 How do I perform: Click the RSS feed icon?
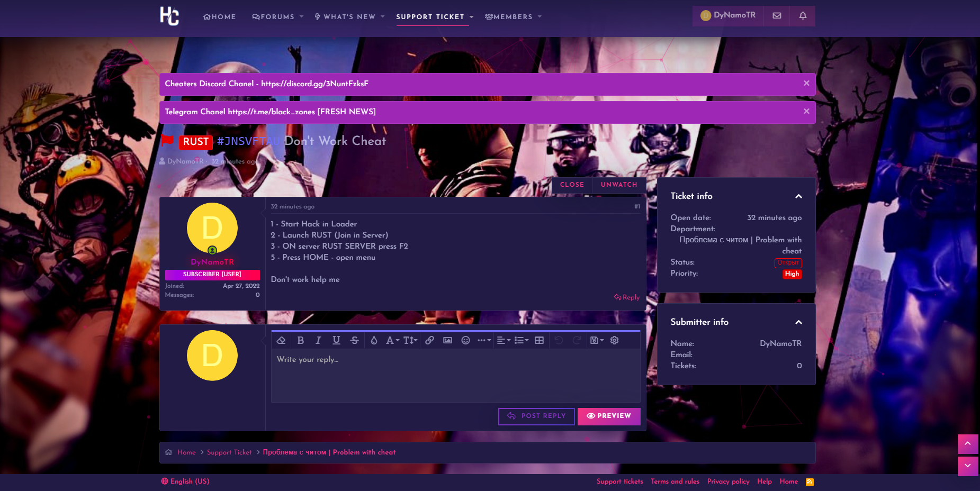click(x=810, y=482)
